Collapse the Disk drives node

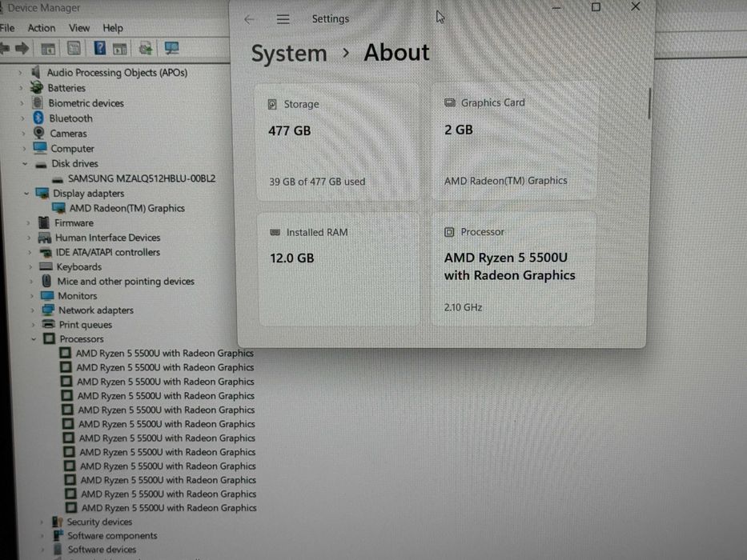26,164
